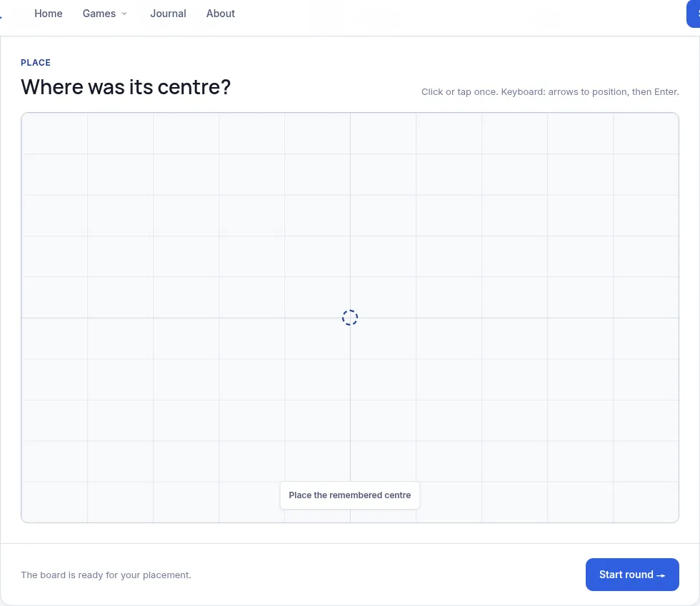Screen dimensions: 700x606
Task: Expand the Games dropdown chevron
Action: pyautogui.click(x=124, y=14)
